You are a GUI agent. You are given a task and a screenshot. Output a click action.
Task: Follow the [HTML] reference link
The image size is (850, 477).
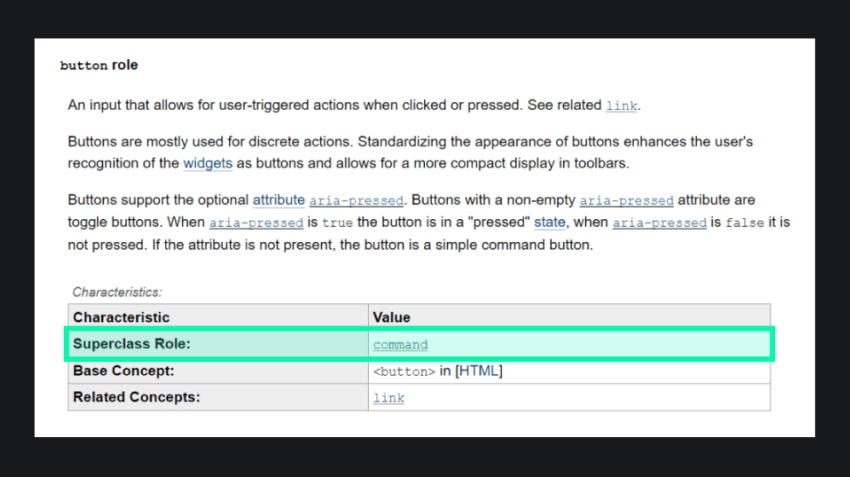tap(479, 371)
